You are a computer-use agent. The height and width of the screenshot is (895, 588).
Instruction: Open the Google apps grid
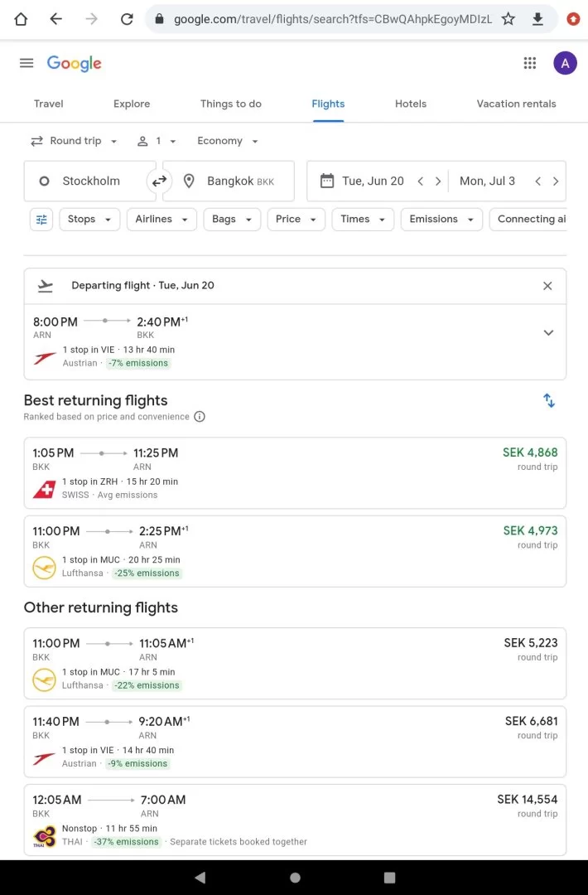530,63
